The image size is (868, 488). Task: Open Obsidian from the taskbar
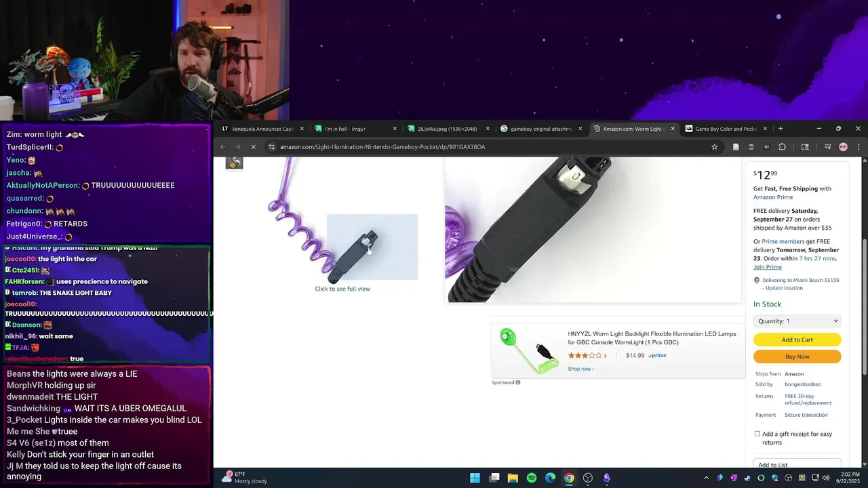[x=607, y=478]
